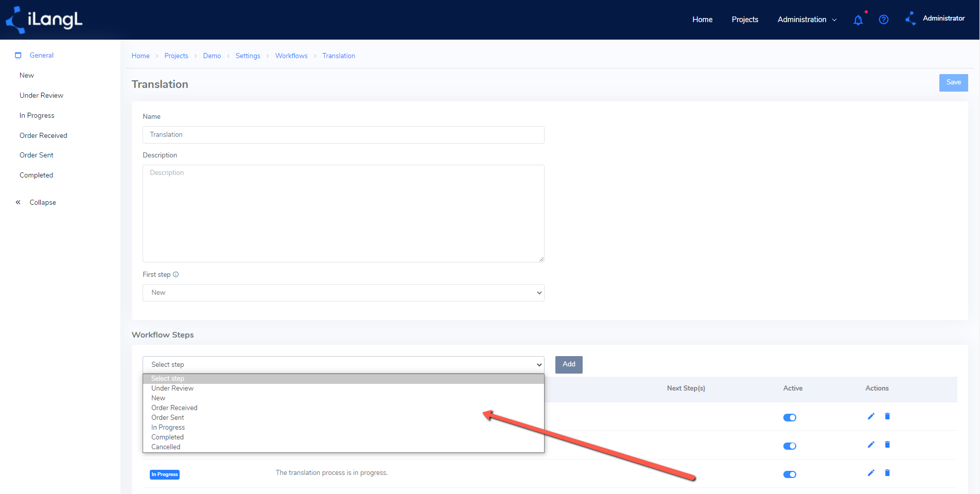Open the notifications bell
Screen dimensions: 980x494
[x=858, y=20]
